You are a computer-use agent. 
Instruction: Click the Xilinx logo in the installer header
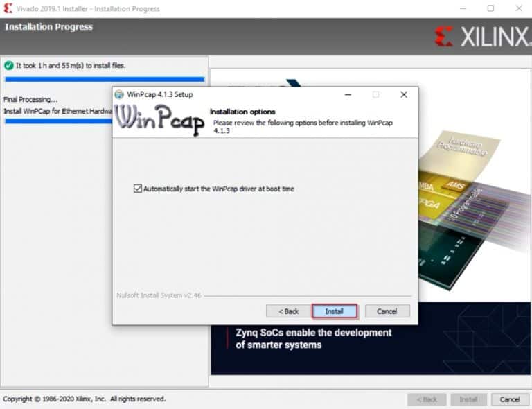click(481, 37)
